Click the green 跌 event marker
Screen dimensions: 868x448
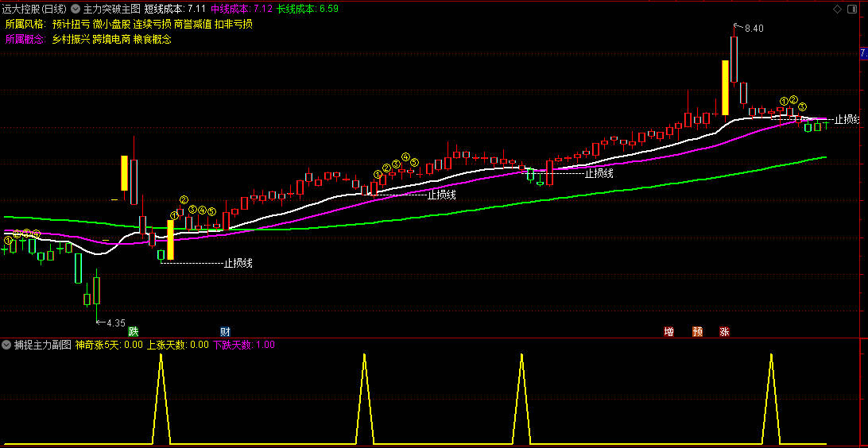[x=134, y=331]
